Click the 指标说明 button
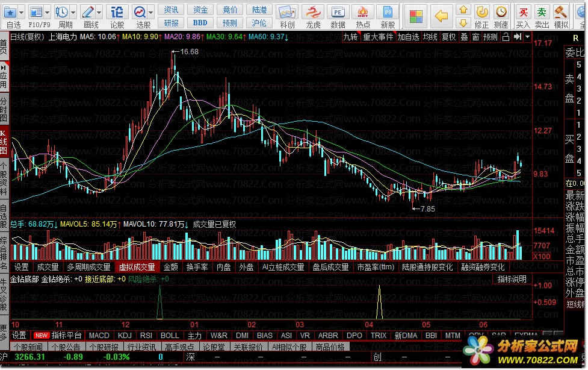 click(512, 279)
